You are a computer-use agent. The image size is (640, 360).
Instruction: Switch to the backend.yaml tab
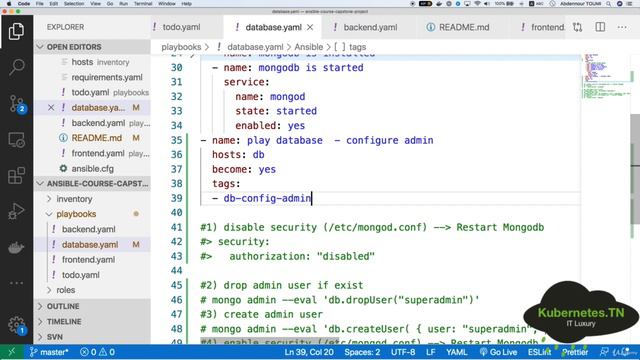(370, 27)
